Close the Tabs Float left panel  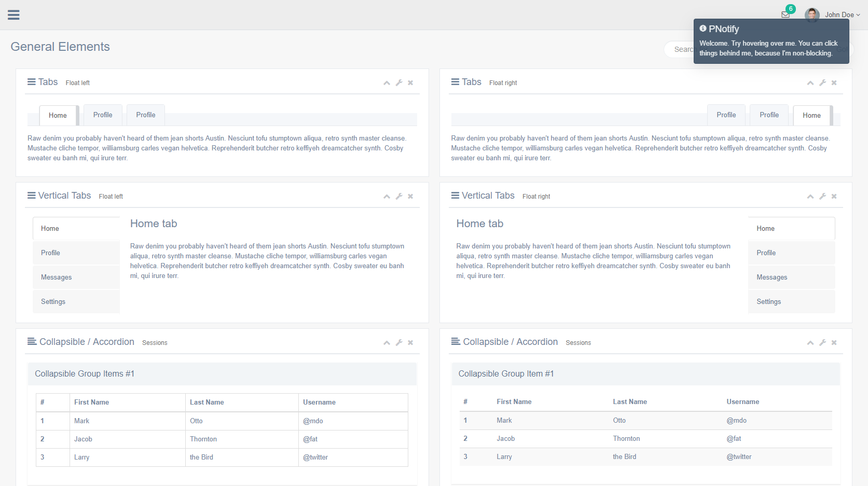coord(410,83)
